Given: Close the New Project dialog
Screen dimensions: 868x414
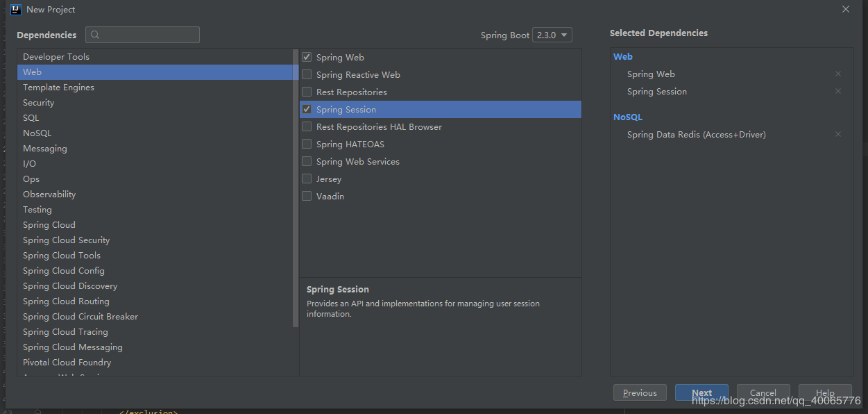Looking at the screenshot, I should 846,9.
